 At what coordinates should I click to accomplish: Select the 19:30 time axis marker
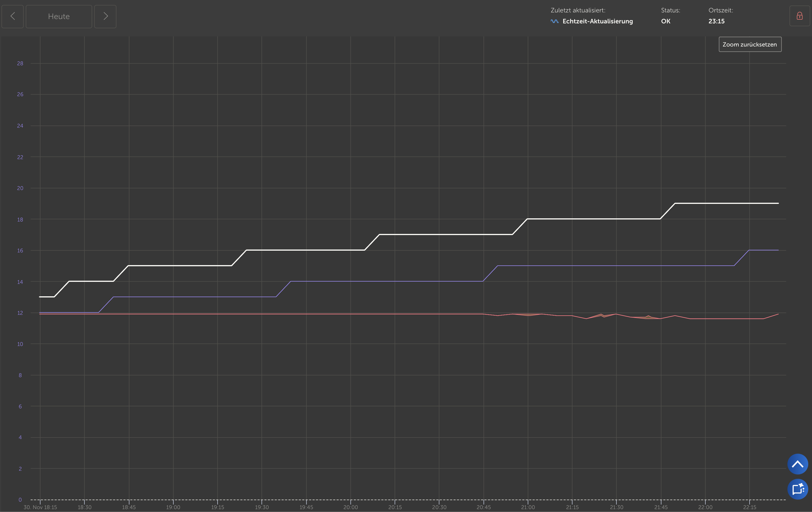click(x=262, y=507)
